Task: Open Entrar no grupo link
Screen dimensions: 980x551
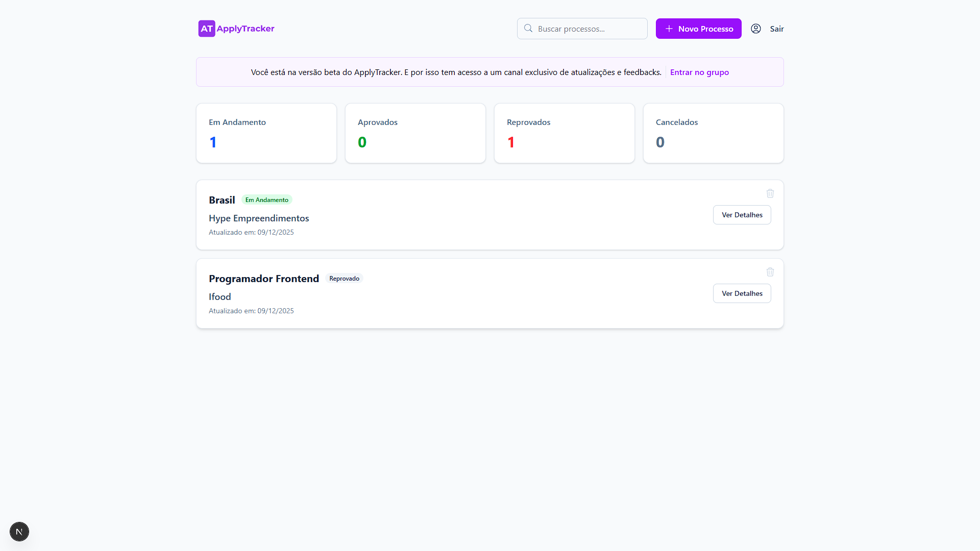Action: [699, 72]
